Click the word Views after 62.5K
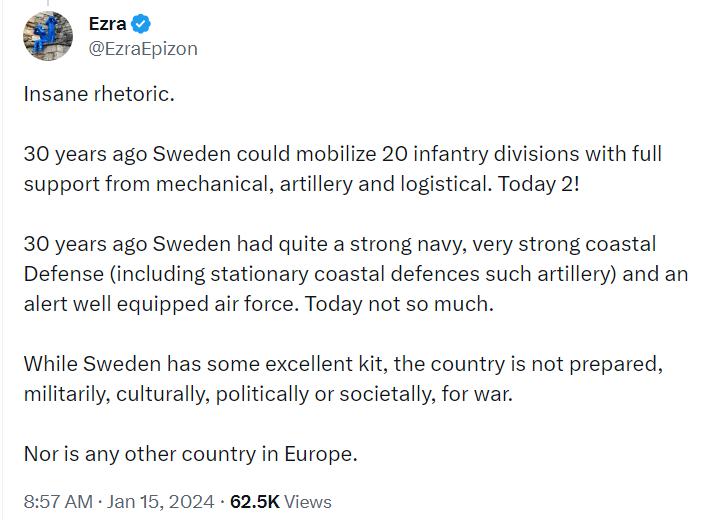This screenshot has height=520, width=710. (x=308, y=502)
